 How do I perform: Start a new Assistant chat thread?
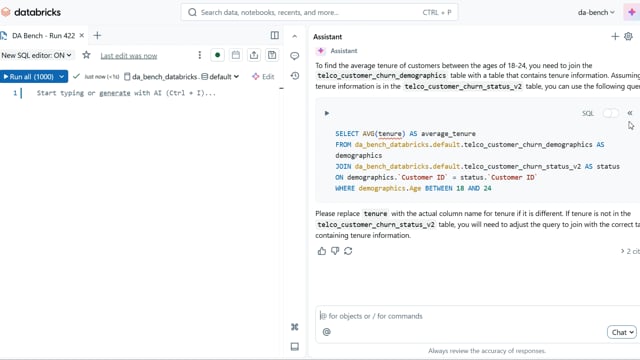click(x=615, y=36)
